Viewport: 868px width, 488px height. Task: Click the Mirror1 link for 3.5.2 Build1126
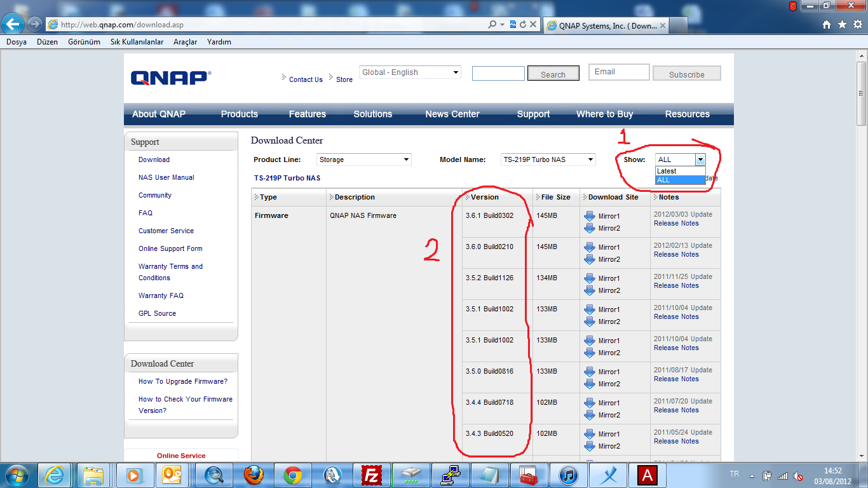click(609, 278)
